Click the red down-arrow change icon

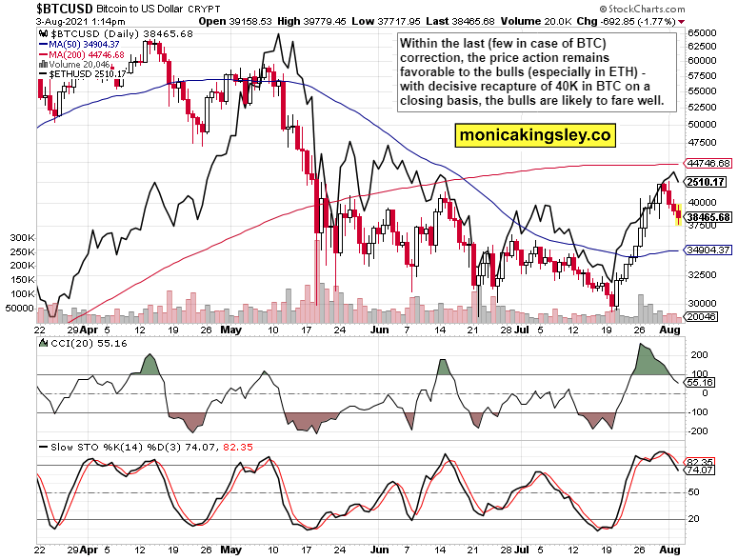point(681,22)
